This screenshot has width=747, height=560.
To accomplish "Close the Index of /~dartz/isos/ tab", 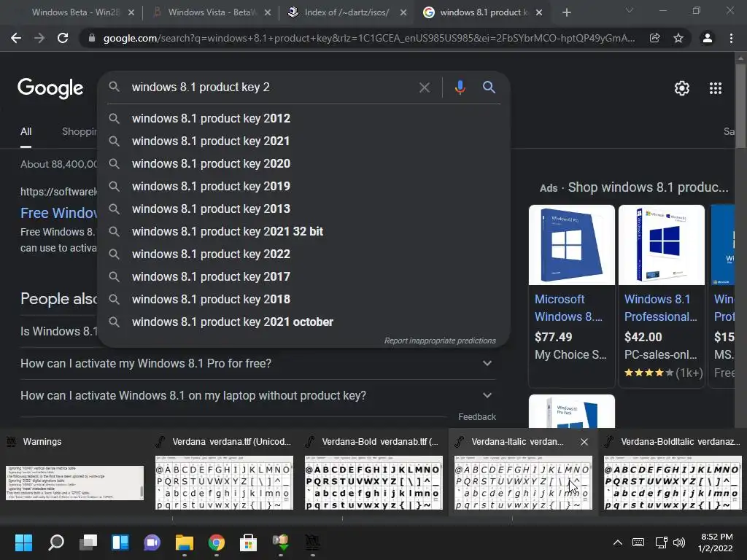I will point(403,13).
